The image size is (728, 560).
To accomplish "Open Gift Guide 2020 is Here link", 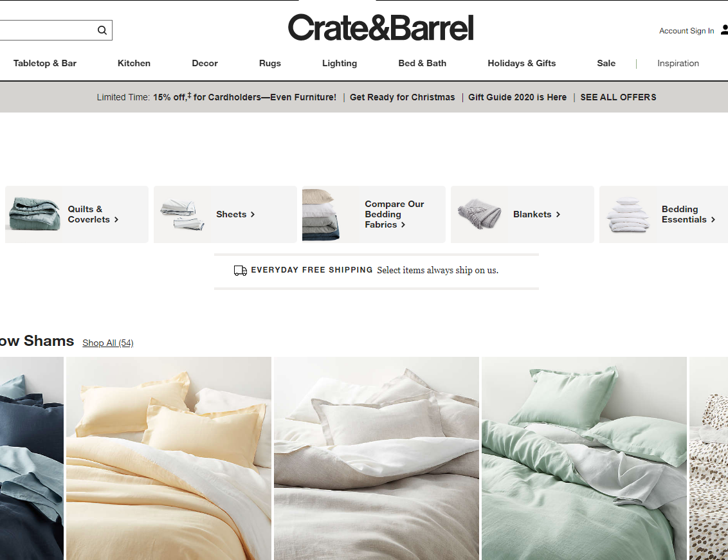I will [x=517, y=97].
